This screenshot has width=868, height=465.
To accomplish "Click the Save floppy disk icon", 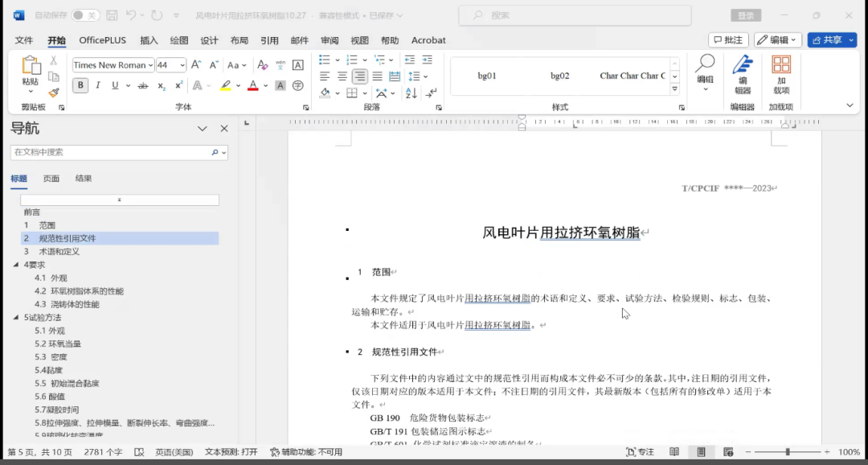I will 112,15.
